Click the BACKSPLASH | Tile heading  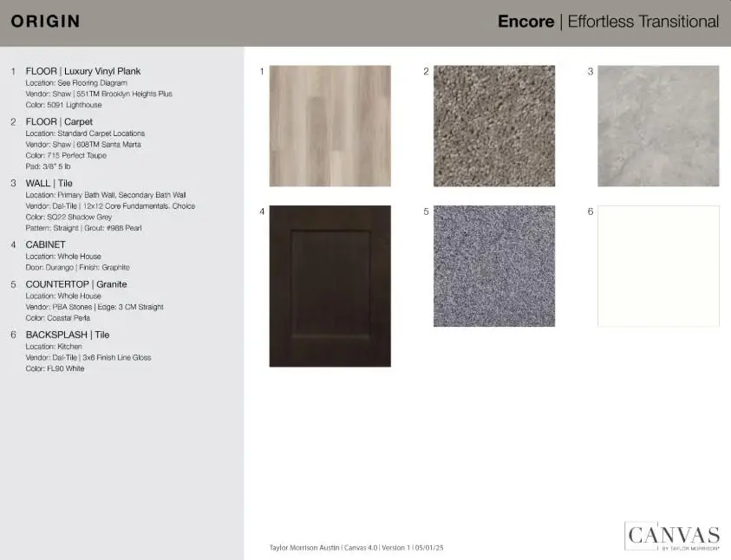68,335
